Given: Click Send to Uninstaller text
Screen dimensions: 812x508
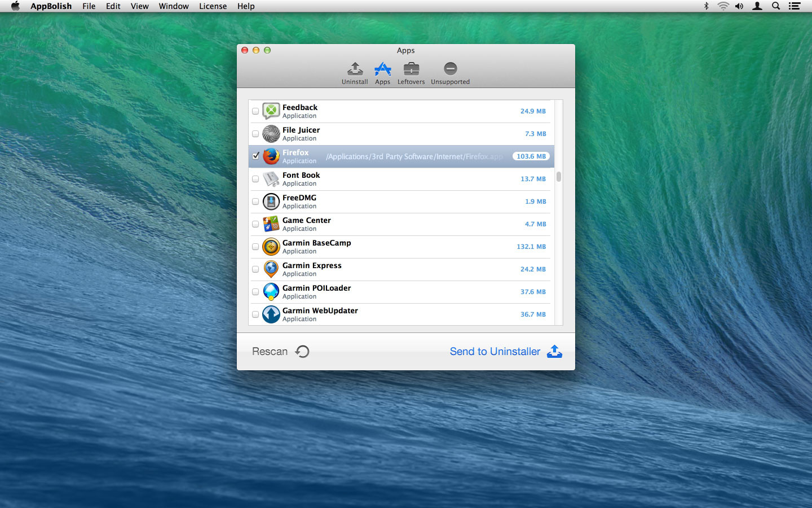Looking at the screenshot, I should (x=495, y=352).
